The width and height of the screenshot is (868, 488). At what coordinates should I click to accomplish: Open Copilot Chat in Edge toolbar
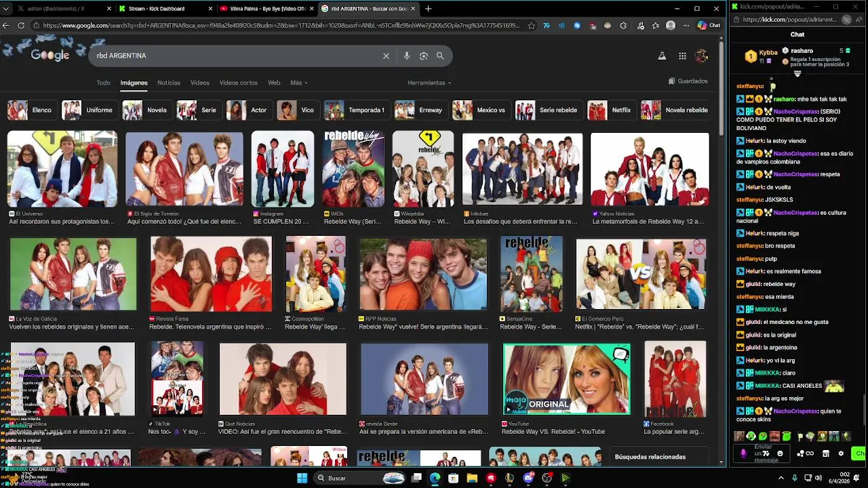click(709, 25)
